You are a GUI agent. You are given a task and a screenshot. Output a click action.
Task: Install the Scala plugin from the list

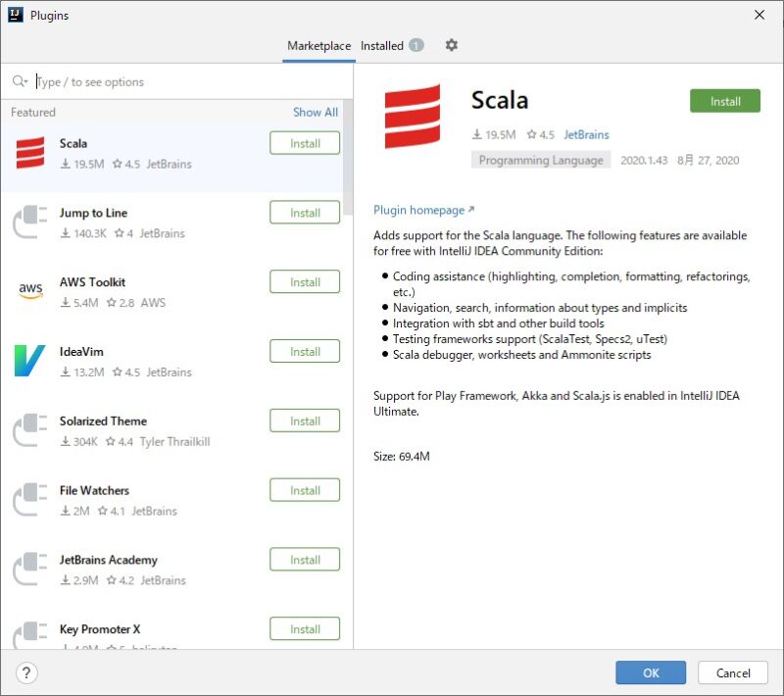[x=305, y=143]
